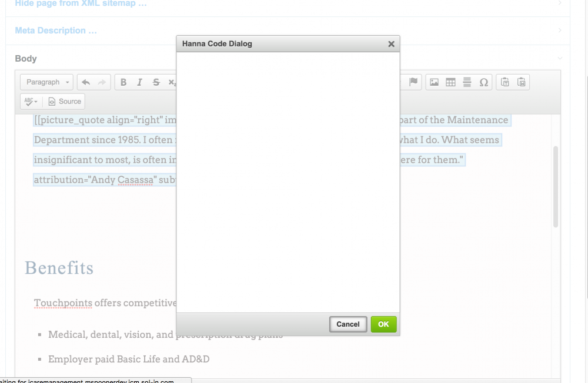Enable spell checking with the ABC tool
588x383 pixels.
click(27, 101)
